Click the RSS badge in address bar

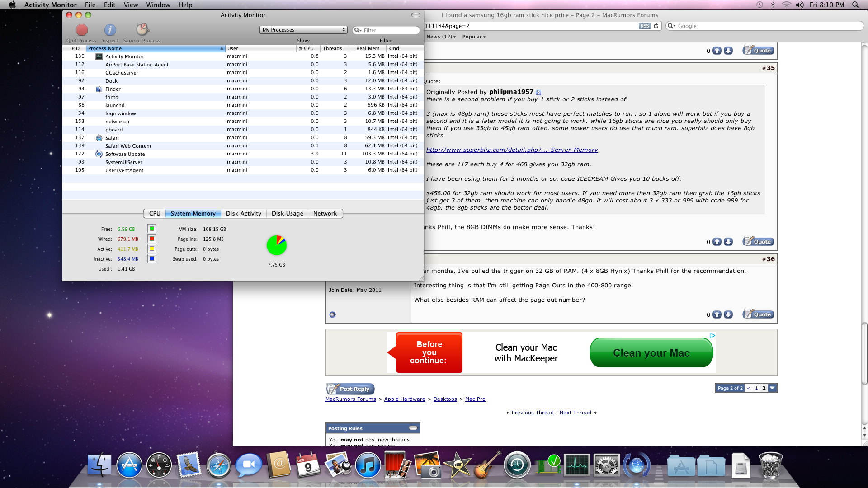pyautogui.click(x=645, y=26)
